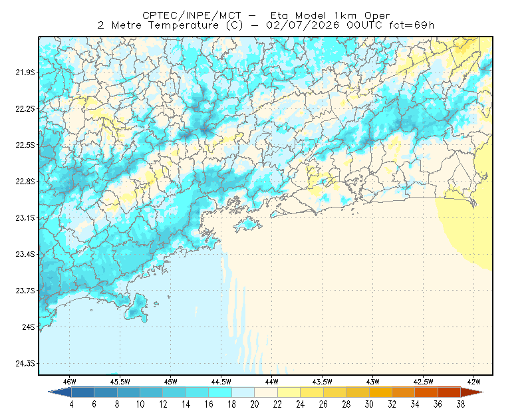The image size is (532, 411).
Task: Click the 14–16 color bar segment
Action: tap(198, 392)
